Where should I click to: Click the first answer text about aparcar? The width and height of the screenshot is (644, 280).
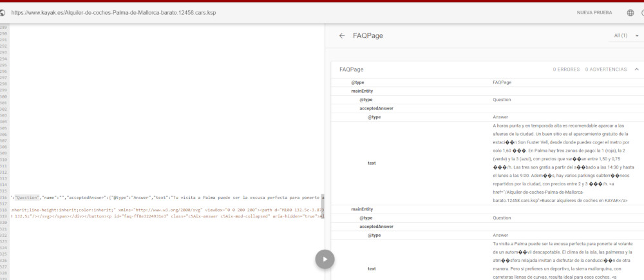coord(560,163)
